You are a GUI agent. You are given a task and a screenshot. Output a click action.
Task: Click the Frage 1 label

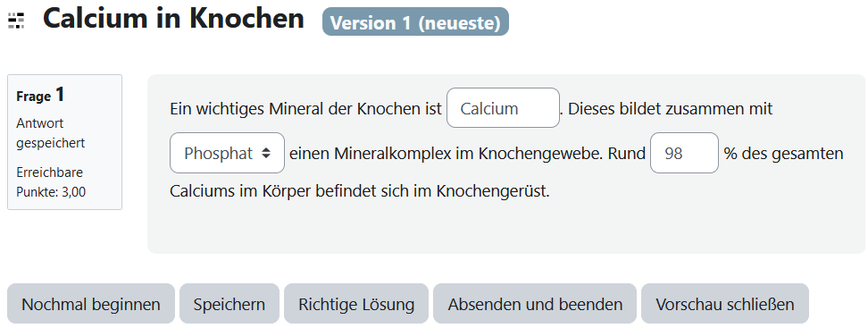point(40,96)
